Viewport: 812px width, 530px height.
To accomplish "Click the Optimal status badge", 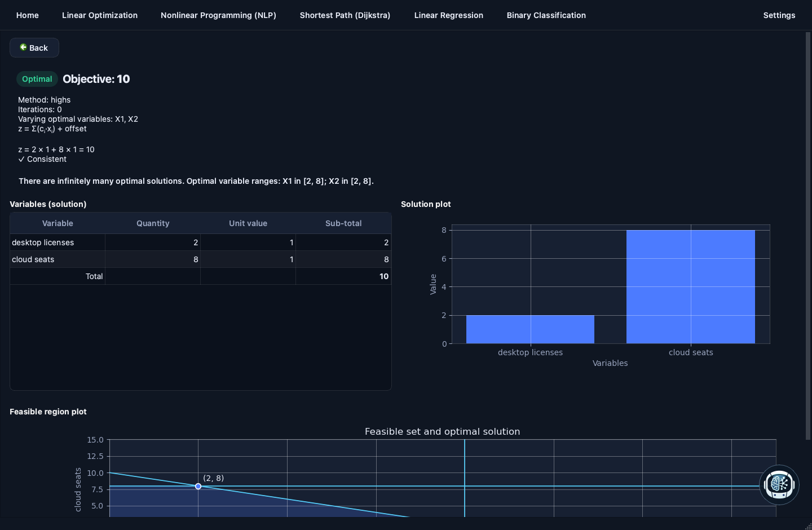I will [37, 79].
